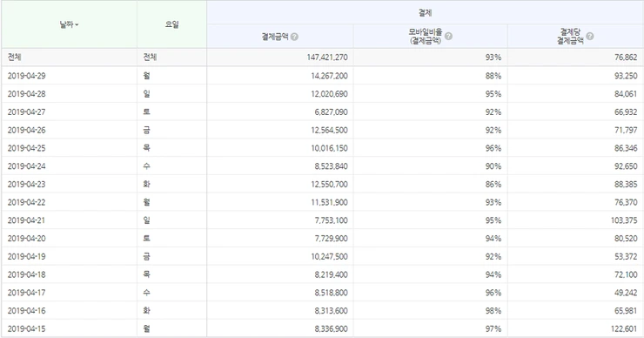Click payment amount 12,564,500
644x338 pixels.
329,130
